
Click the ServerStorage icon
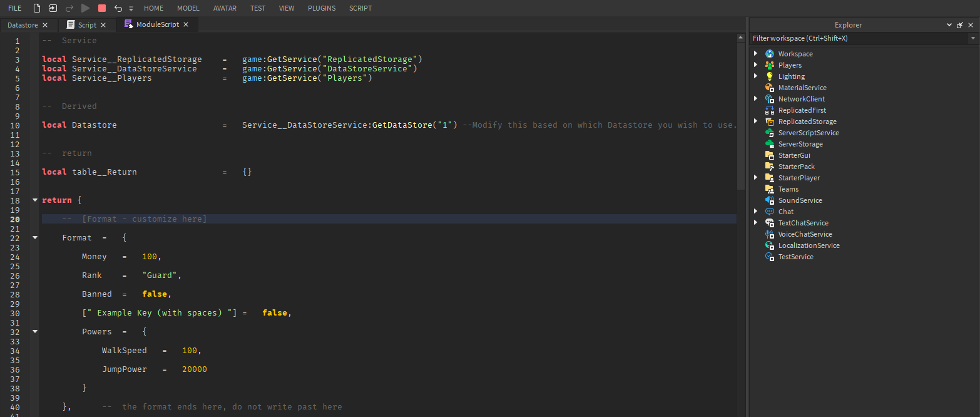pos(770,144)
